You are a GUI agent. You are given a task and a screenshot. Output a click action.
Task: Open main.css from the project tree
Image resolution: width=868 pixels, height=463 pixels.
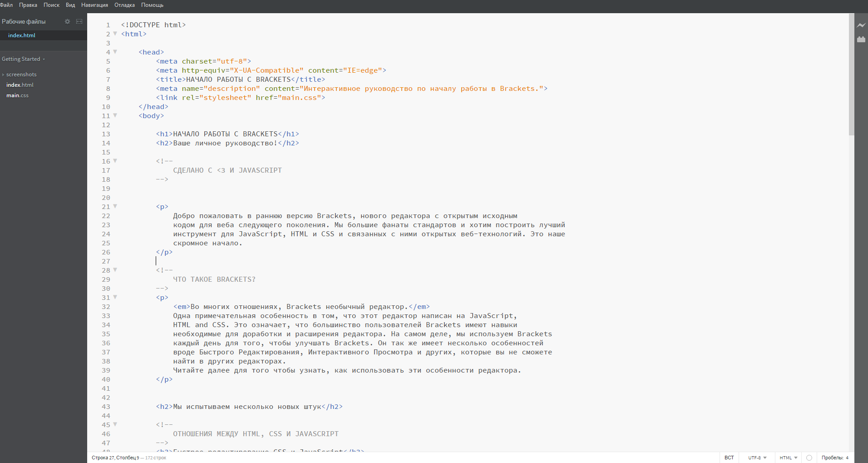[x=17, y=95]
